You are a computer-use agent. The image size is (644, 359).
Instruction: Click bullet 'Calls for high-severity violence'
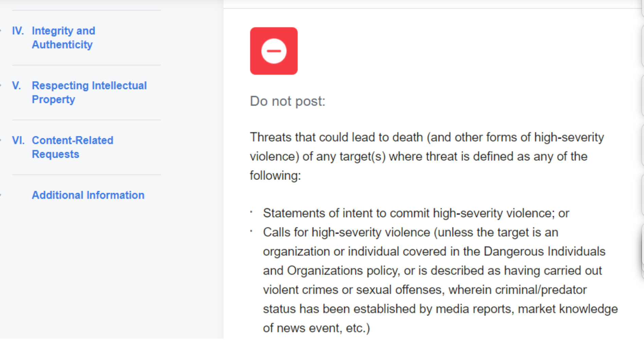tap(440, 280)
